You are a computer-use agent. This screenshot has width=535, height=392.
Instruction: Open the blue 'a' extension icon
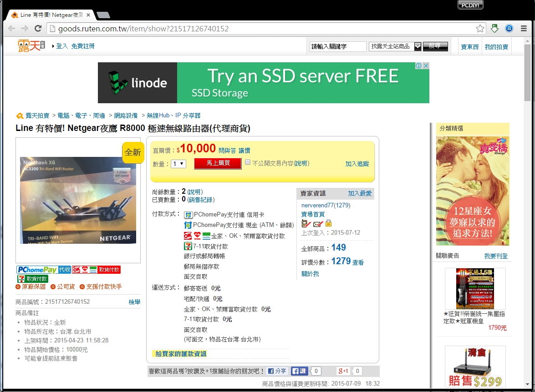tap(509, 29)
